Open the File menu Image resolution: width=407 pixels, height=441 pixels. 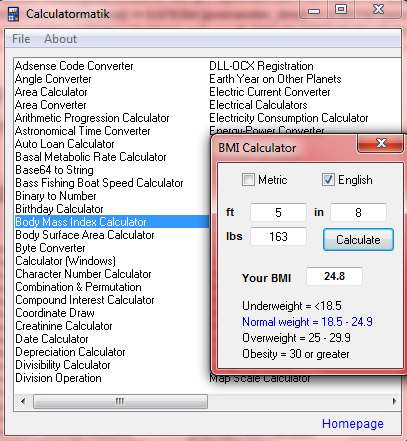[x=21, y=39]
